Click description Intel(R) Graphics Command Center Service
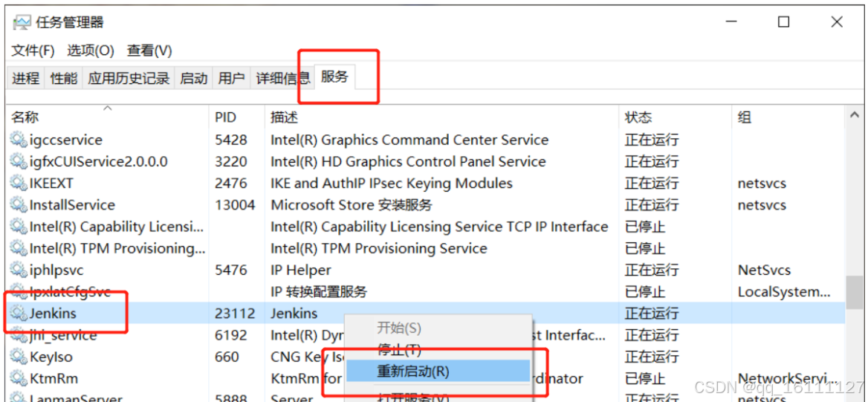This screenshot has height=402, width=868. (409, 140)
